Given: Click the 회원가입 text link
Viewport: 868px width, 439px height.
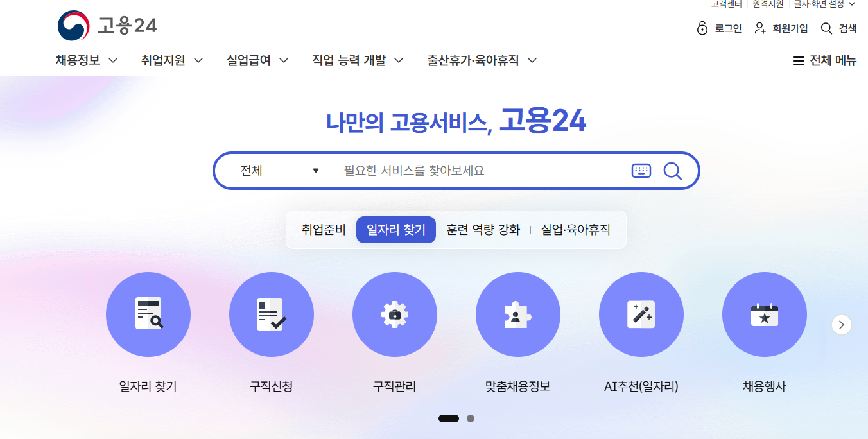Looking at the screenshot, I should 790,28.
